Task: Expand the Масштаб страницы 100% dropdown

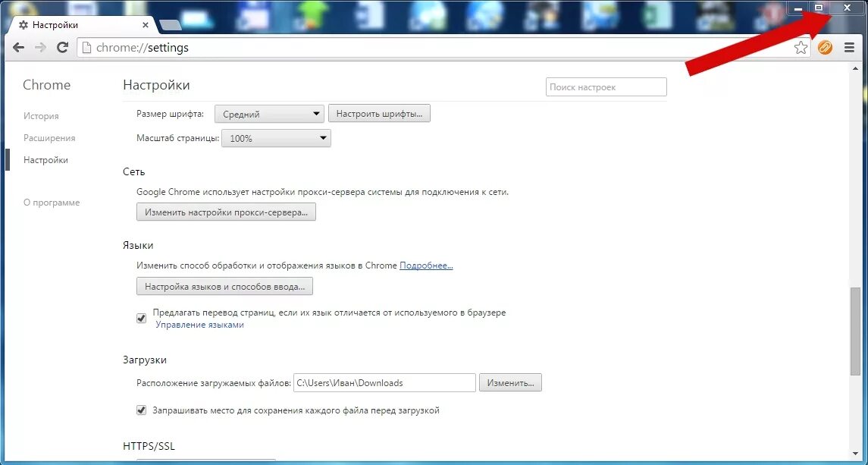Action: [276, 139]
